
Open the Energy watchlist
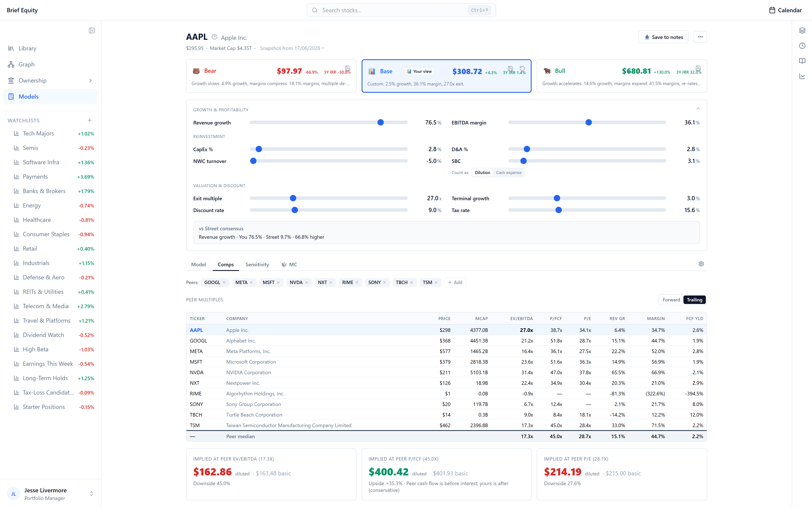[x=54, y=206]
